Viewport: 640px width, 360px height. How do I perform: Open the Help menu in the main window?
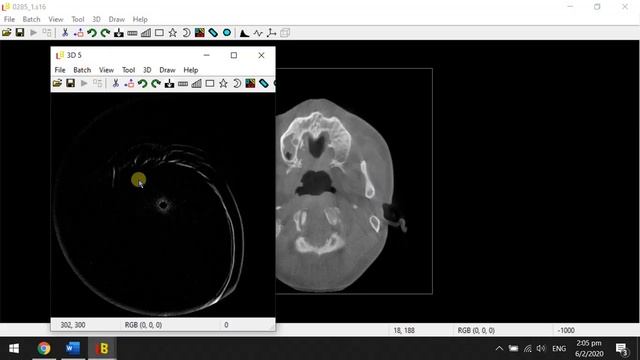coord(140,19)
